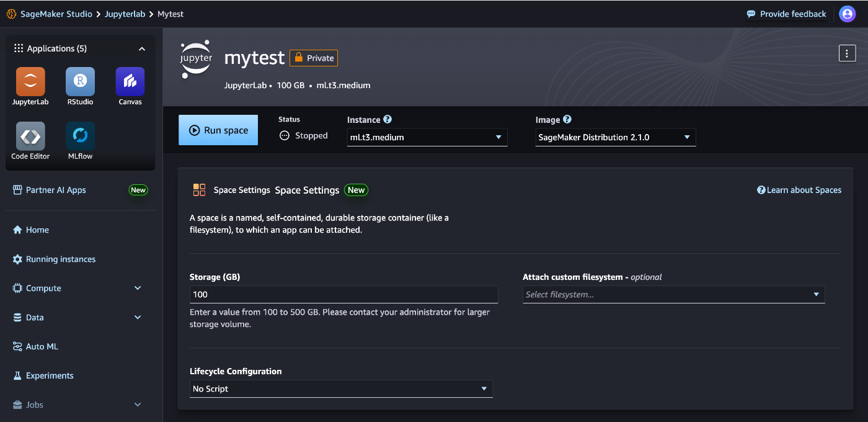Open the JupyterLab application icon
Viewport: 868px width, 422px height.
pos(30,82)
